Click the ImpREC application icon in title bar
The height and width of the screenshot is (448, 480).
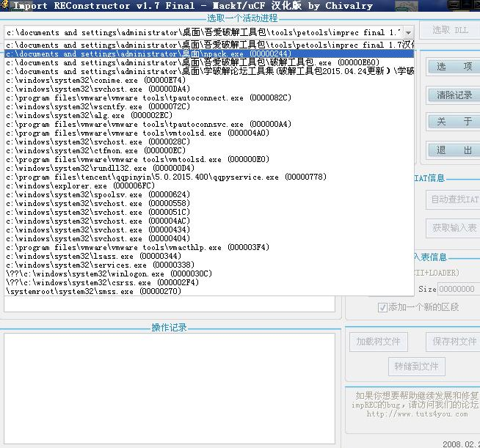click(x=4, y=5)
